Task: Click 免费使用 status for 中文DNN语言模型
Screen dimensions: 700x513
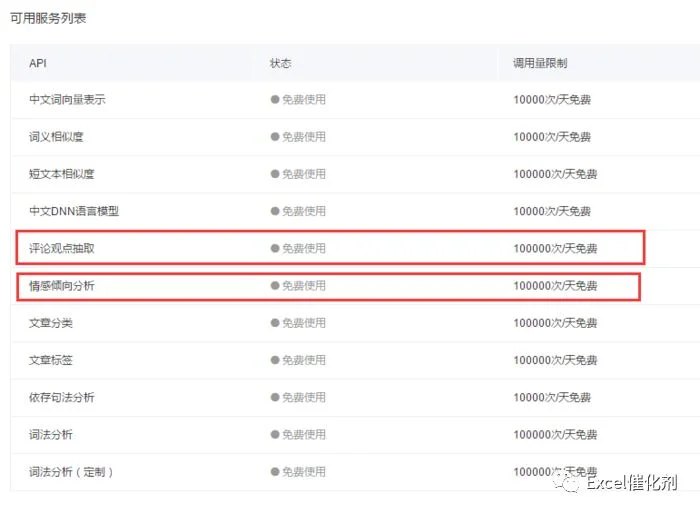Action: 304,211
